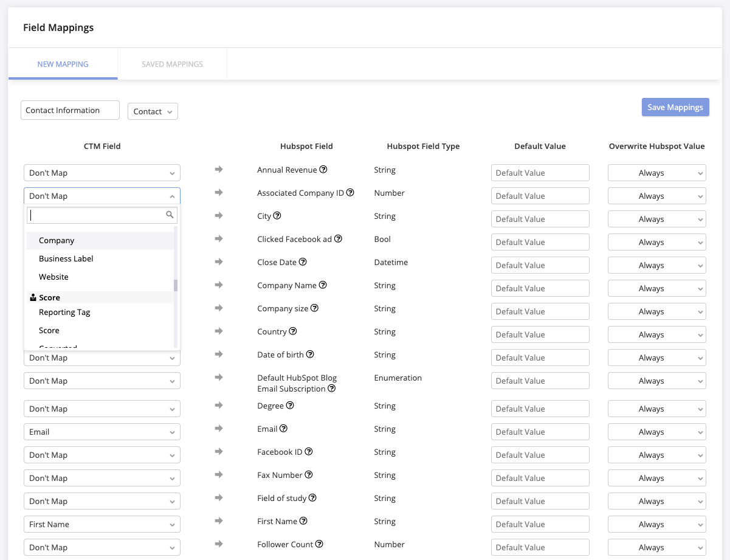Image resolution: width=730 pixels, height=560 pixels.
Task: Click the help icon next to Annual Revenue
Action: 323,170
